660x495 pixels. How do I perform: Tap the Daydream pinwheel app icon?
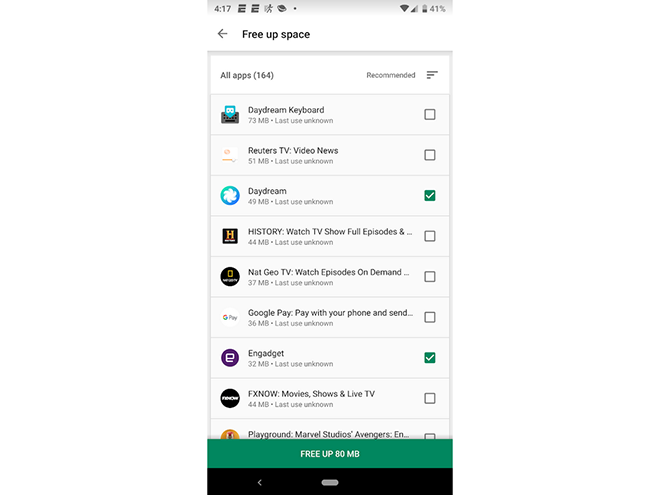pyautogui.click(x=230, y=196)
